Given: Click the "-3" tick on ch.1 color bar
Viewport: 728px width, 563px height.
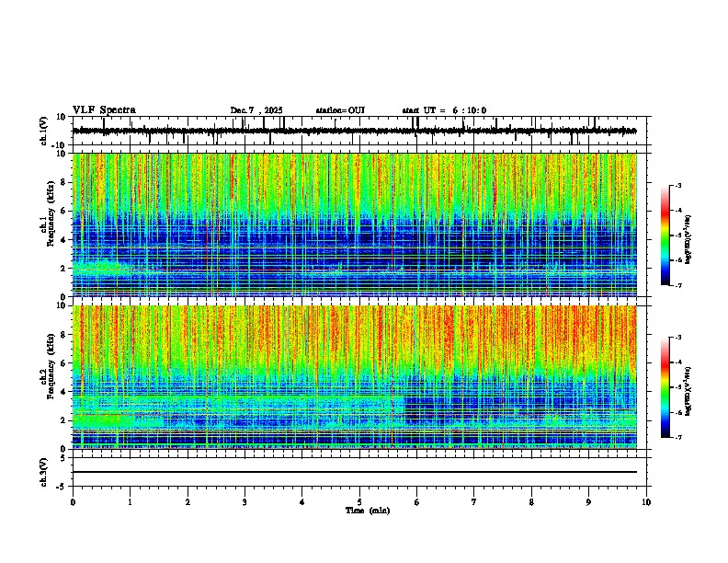Looking at the screenshot, I should (x=678, y=185).
